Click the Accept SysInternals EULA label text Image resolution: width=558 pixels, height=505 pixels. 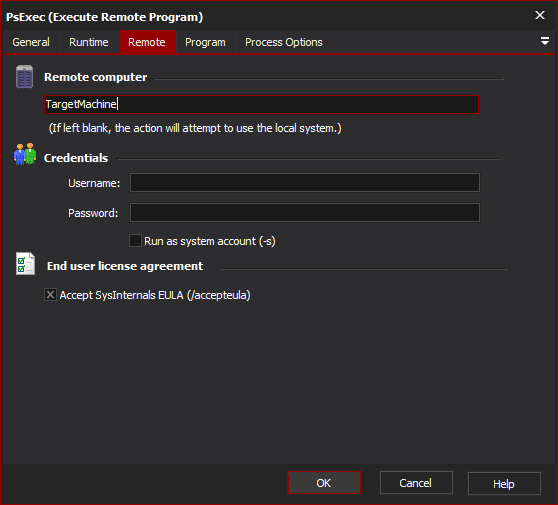pyautogui.click(x=155, y=295)
